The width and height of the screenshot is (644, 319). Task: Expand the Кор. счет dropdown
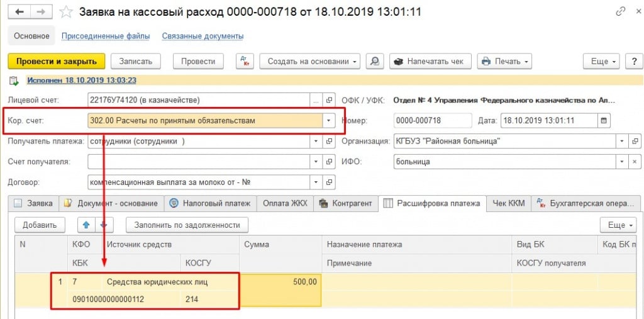(x=328, y=120)
